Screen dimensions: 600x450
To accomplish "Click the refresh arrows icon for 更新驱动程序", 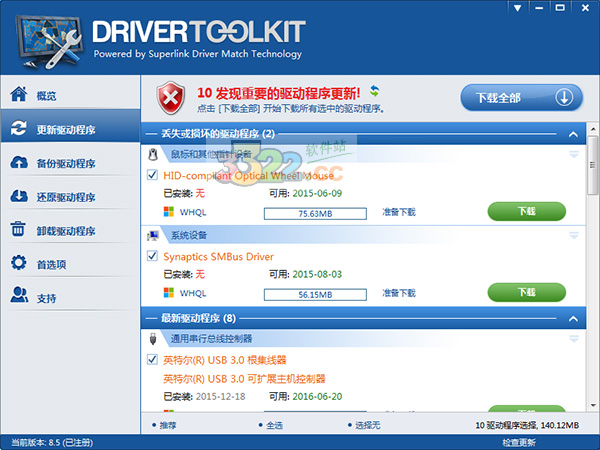I will pyautogui.click(x=19, y=128).
